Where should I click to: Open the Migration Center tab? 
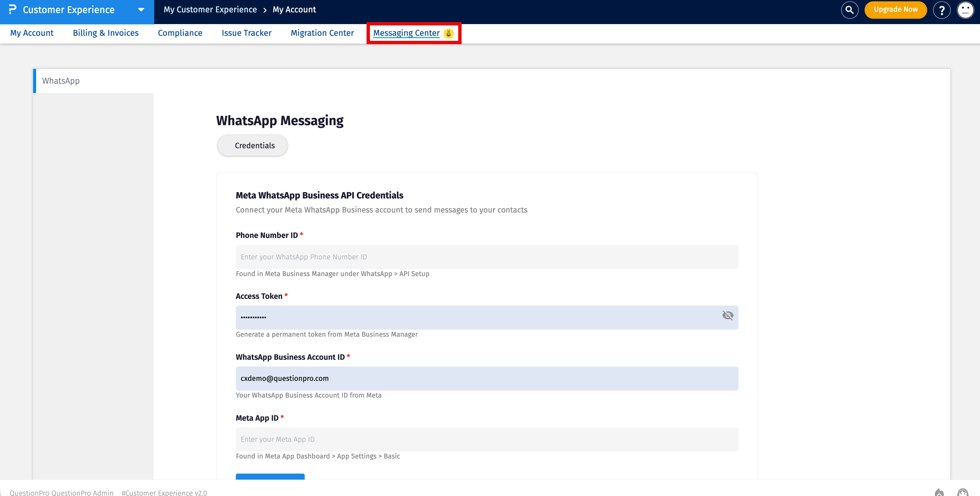click(x=322, y=33)
